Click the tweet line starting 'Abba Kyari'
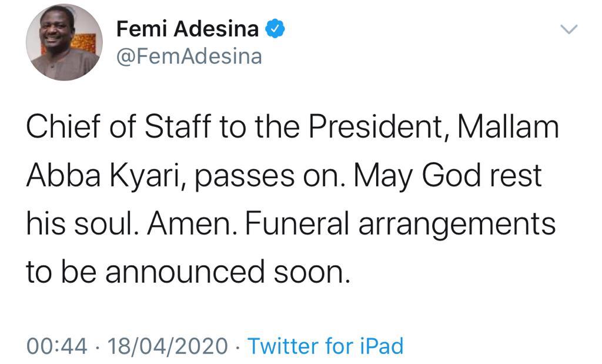 coord(283,176)
